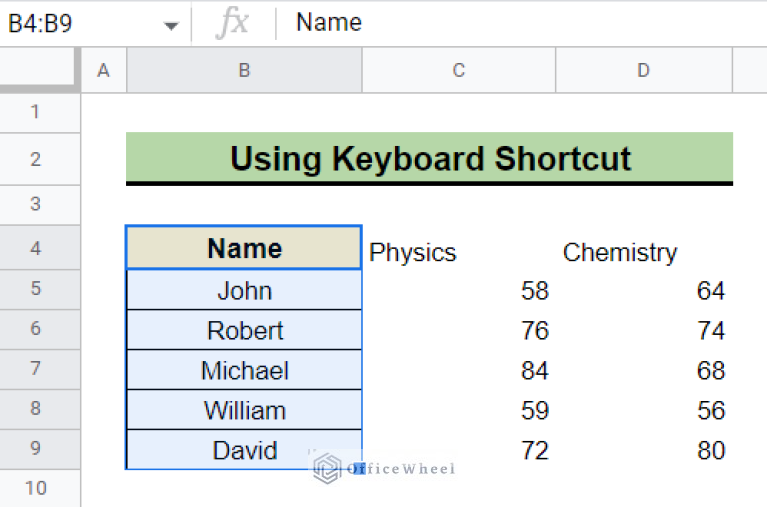Select column C header
This screenshot has height=507, width=767.
pos(459,70)
